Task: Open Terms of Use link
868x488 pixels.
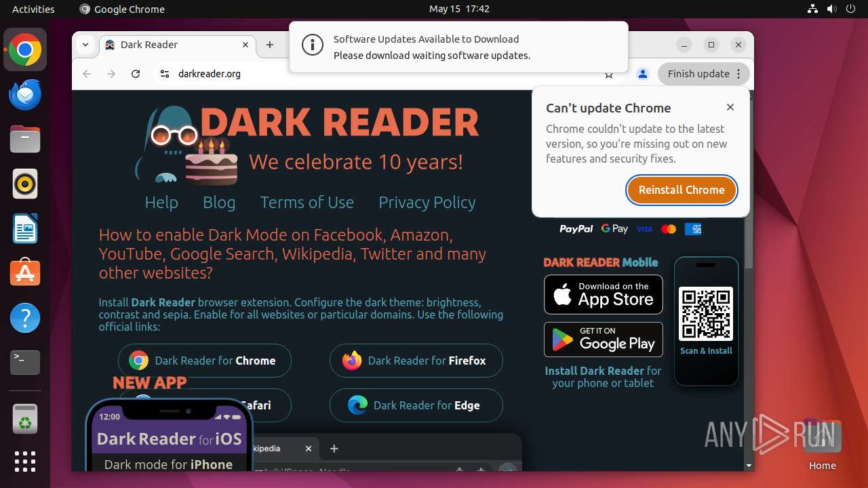Action: coord(307,202)
